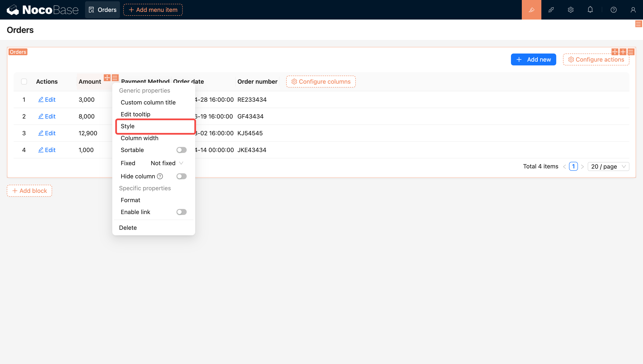Toggle UI editor highlighter icon

531,10
